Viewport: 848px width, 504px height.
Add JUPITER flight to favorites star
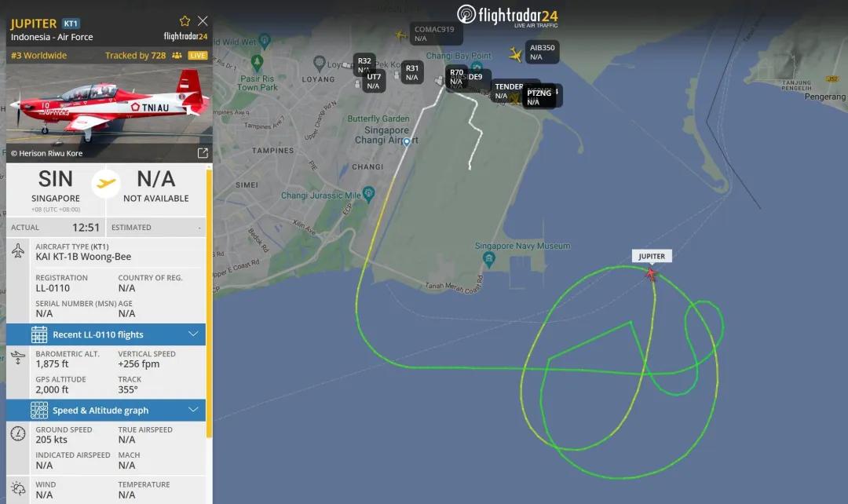point(185,21)
